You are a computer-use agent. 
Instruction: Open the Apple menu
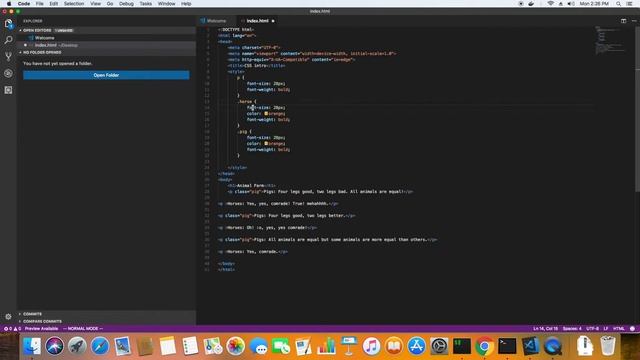[x=9, y=4]
